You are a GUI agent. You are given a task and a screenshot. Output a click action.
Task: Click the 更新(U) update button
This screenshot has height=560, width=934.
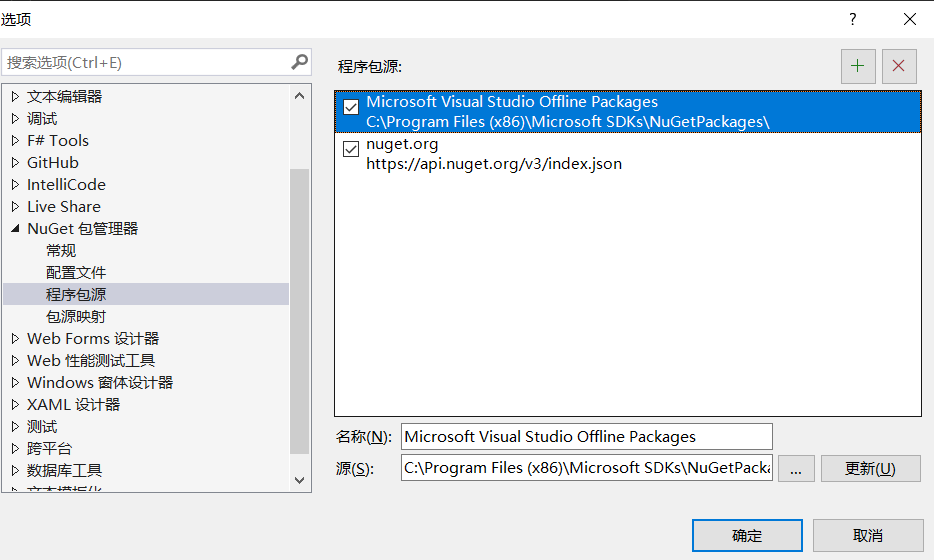[x=870, y=468]
